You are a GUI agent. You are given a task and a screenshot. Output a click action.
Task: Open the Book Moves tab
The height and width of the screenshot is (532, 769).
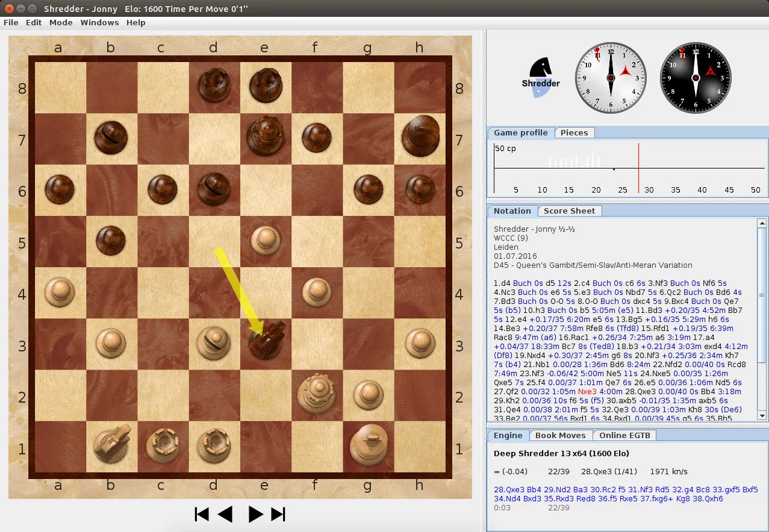coord(560,435)
